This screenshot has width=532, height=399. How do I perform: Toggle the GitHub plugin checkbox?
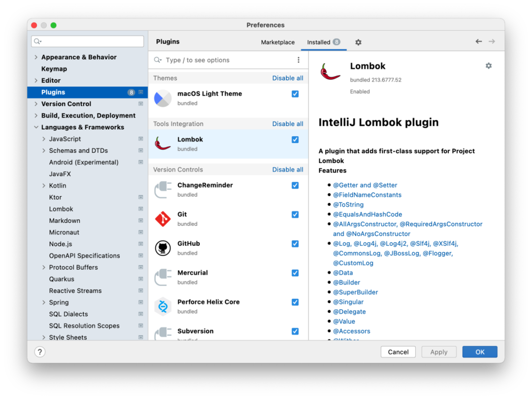(295, 244)
